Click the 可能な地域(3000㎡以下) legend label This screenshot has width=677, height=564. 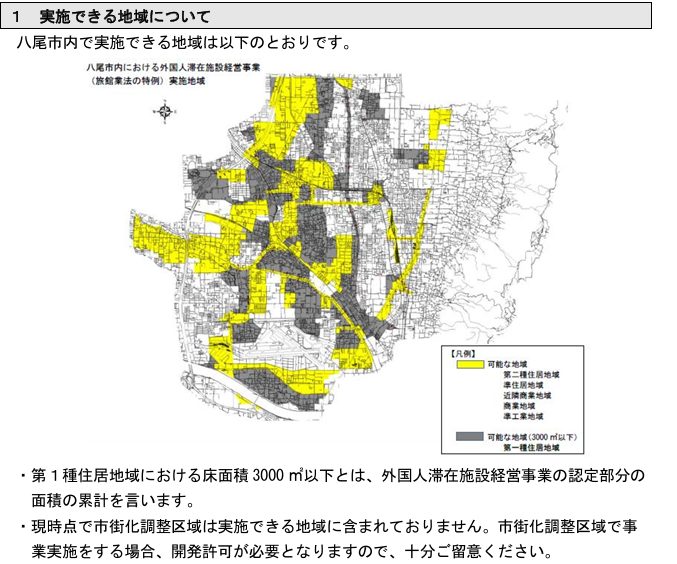(x=532, y=437)
